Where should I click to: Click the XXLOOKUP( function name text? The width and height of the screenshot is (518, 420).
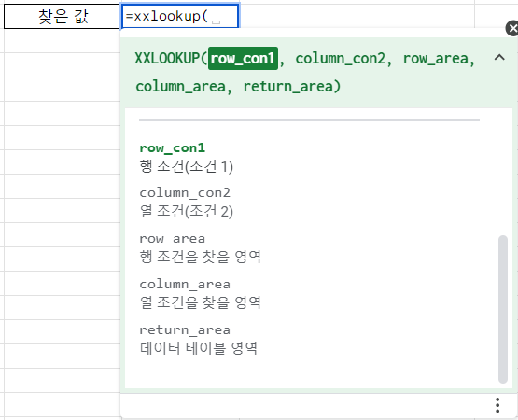pos(171,59)
